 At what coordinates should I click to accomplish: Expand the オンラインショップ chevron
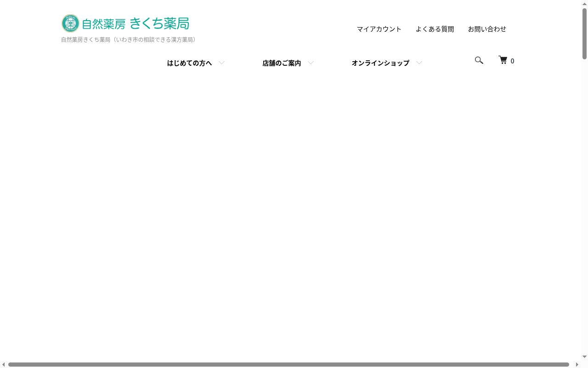tap(419, 63)
